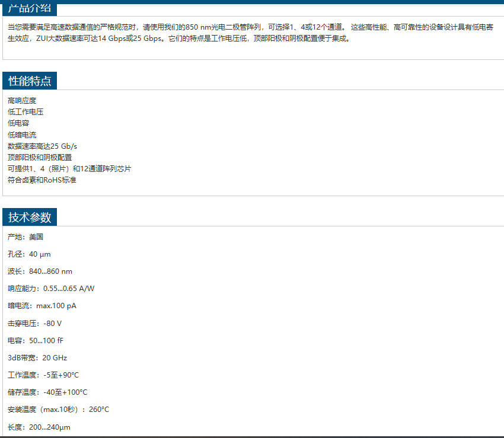Viewport: 504px width, 438px height.
Task: Click the 响应能力 0.55...0.65 A/W line
Action: tap(51, 289)
